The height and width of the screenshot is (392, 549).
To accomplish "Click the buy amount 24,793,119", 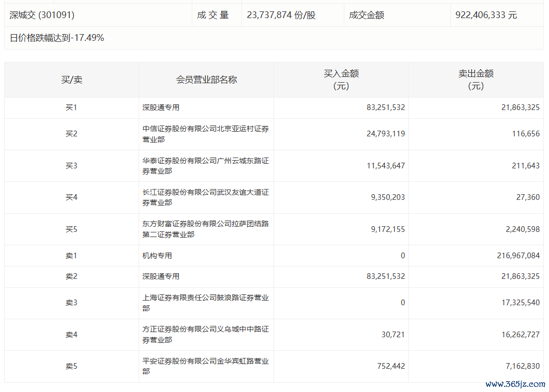I will pyautogui.click(x=386, y=134).
